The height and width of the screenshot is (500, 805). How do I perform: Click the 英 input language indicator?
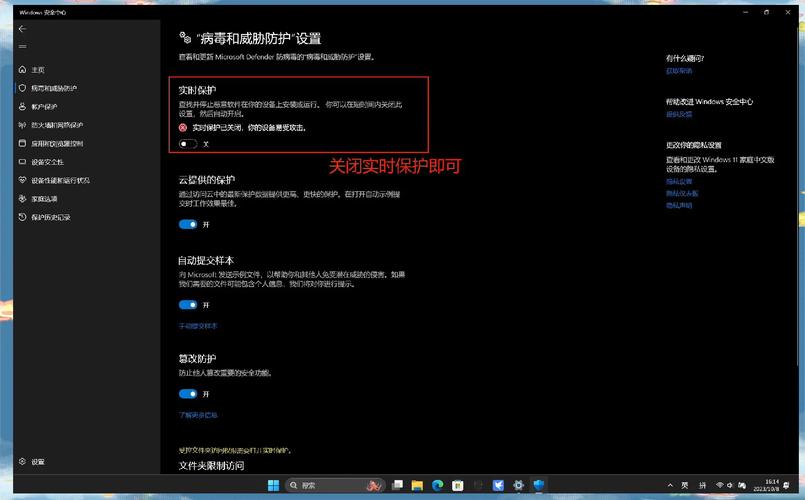685,485
